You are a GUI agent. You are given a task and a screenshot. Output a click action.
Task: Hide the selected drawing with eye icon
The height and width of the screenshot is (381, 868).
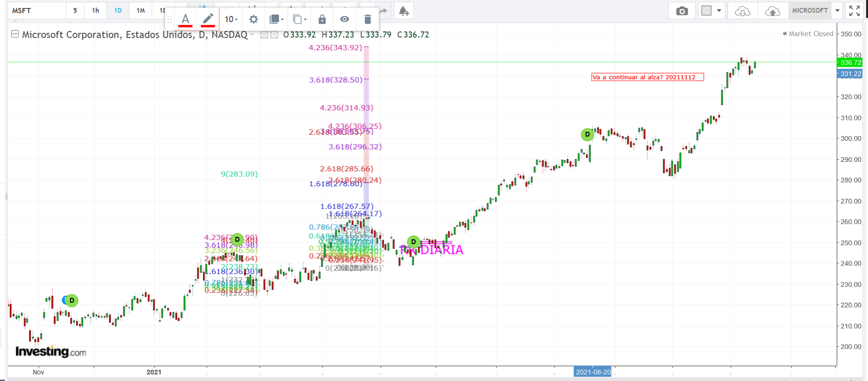click(345, 19)
